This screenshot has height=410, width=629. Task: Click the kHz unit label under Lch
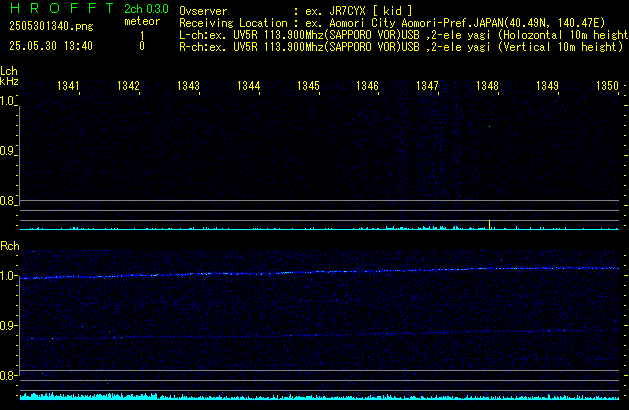tap(9, 81)
